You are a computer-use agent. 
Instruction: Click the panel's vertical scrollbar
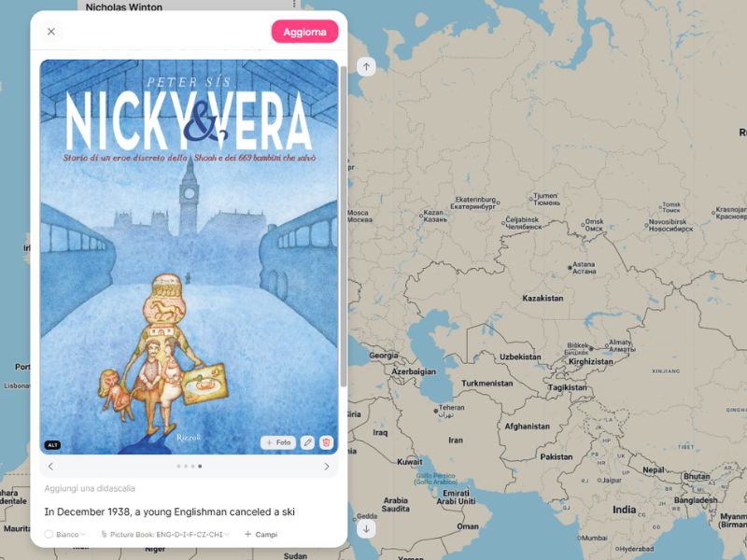pos(343,226)
